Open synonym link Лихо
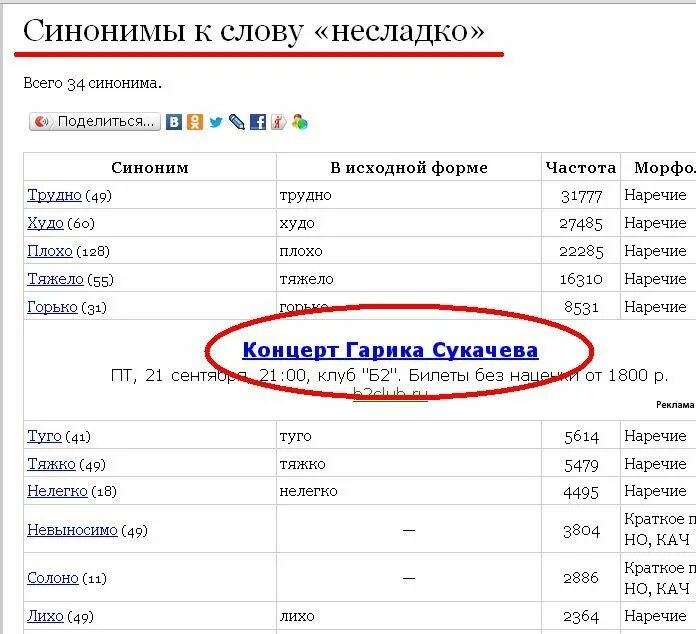This screenshot has height=634, width=696. (45, 616)
